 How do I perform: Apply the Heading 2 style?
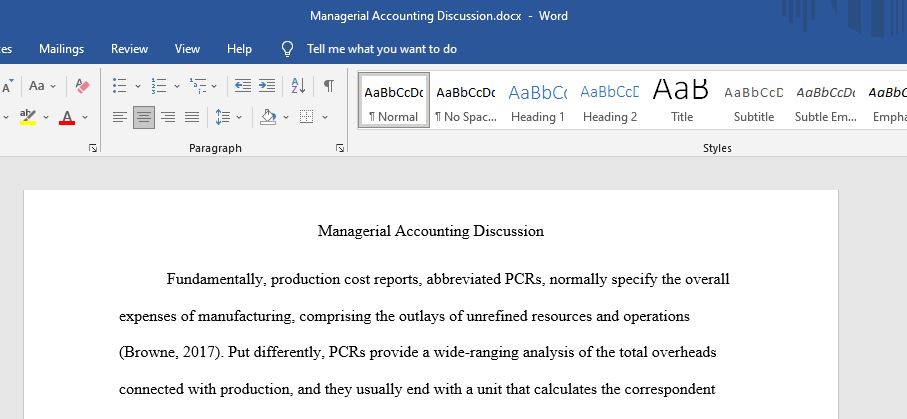tap(610, 99)
